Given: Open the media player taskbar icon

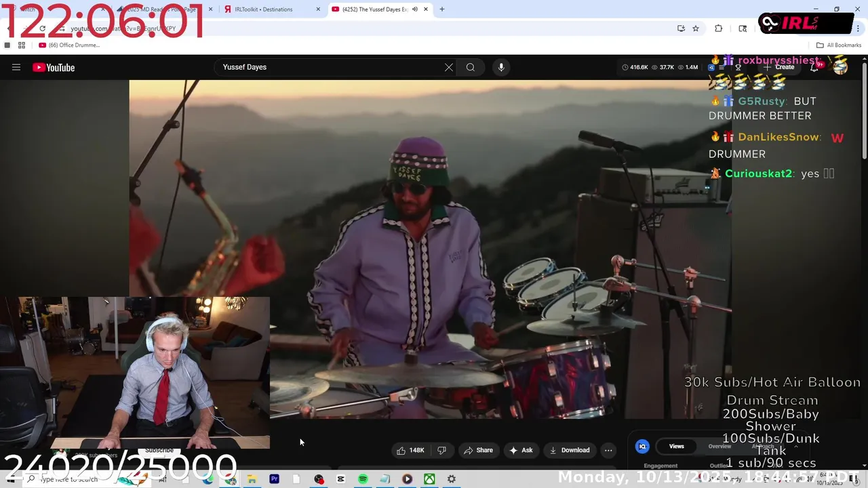Looking at the screenshot, I should [x=407, y=479].
